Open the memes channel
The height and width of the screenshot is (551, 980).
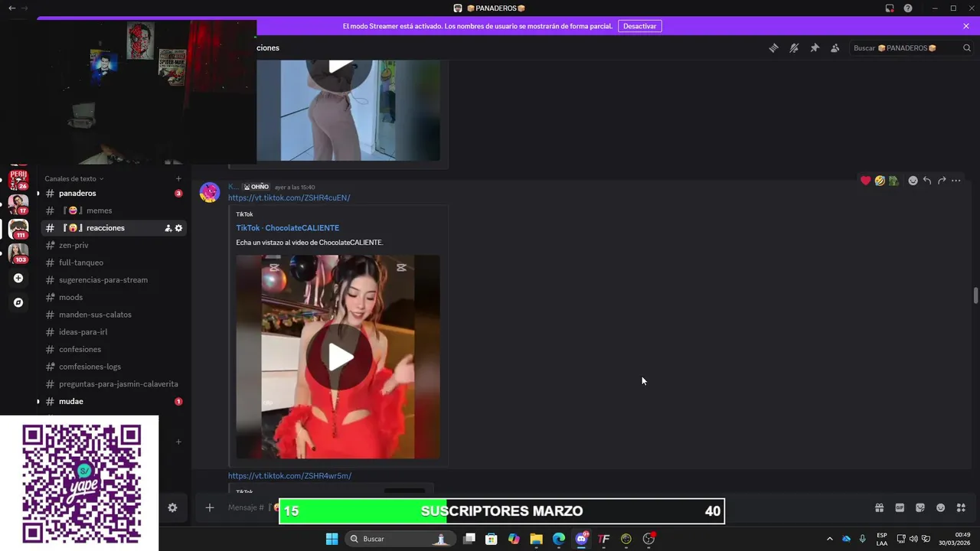pos(113,210)
